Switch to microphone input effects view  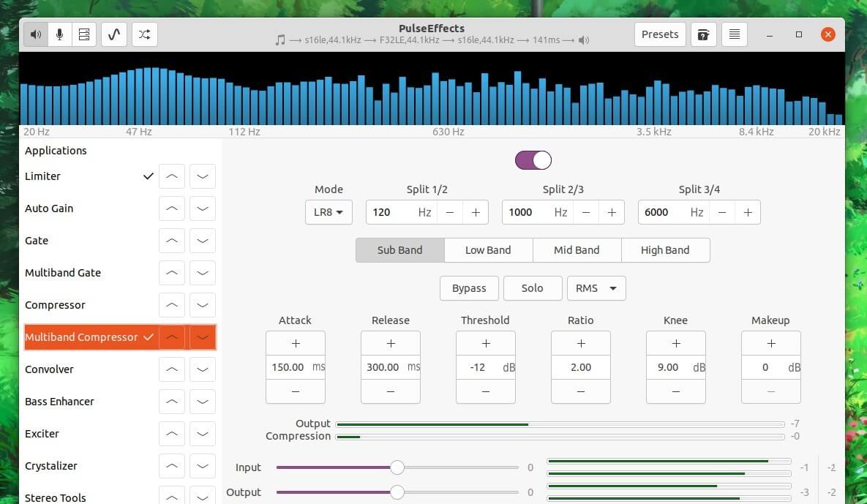point(59,34)
